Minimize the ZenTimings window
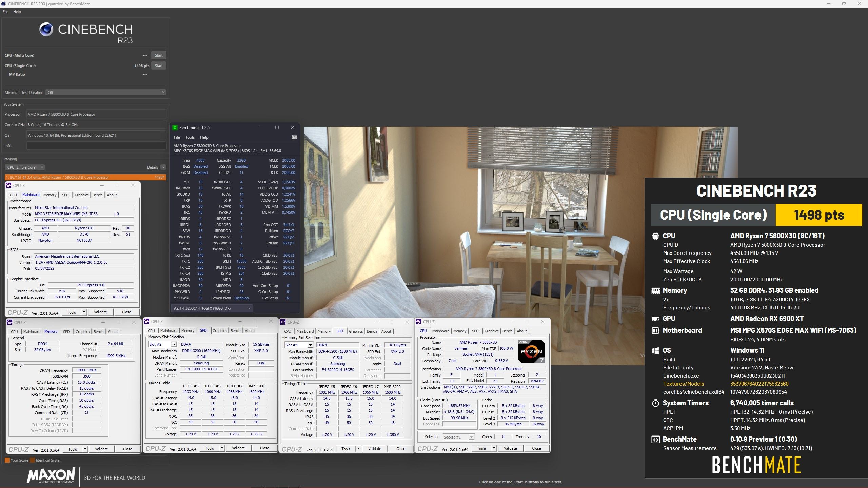The image size is (868, 488). coord(261,127)
